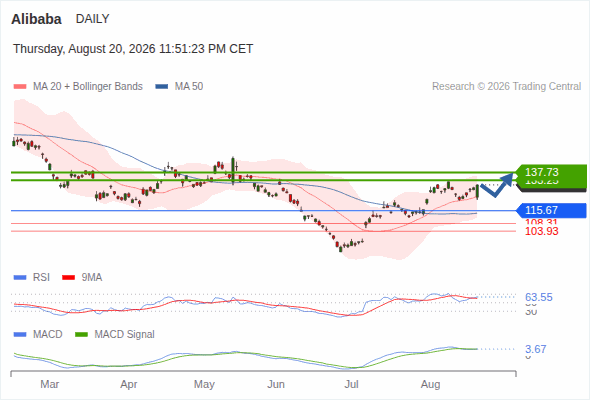Image resolution: width=590 pixels, height=400 pixels.
Task: Click the red 103.93 support label
Action: pyautogui.click(x=541, y=231)
